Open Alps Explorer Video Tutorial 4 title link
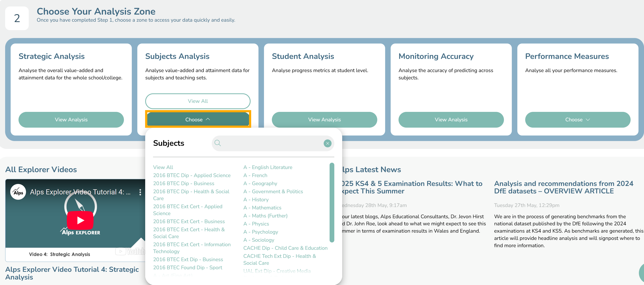The image size is (644, 285). coord(72,273)
